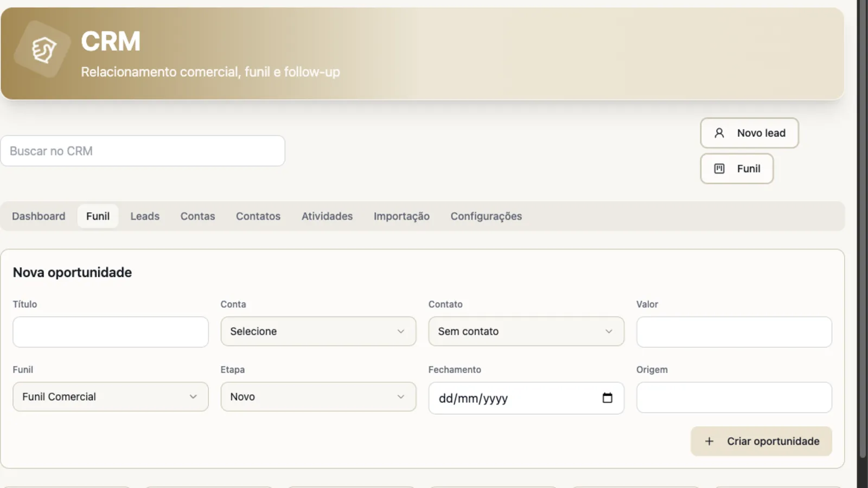Switch to the Dashboard tab
The image size is (868, 488).
pyautogui.click(x=39, y=216)
